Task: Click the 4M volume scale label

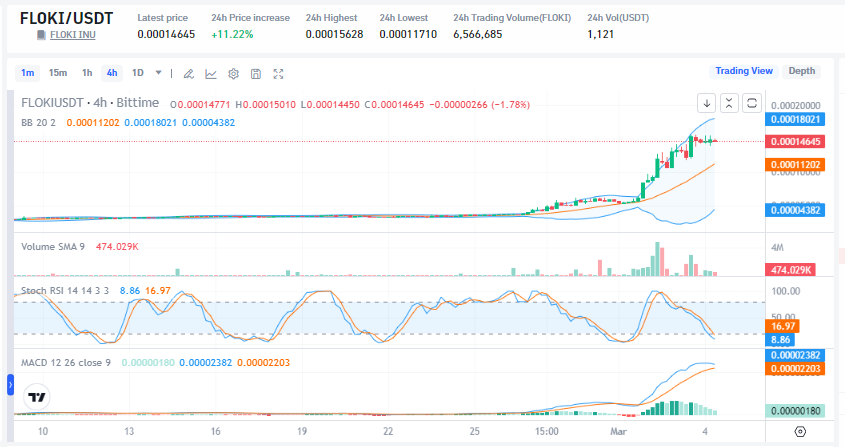Action: (x=777, y=247)
